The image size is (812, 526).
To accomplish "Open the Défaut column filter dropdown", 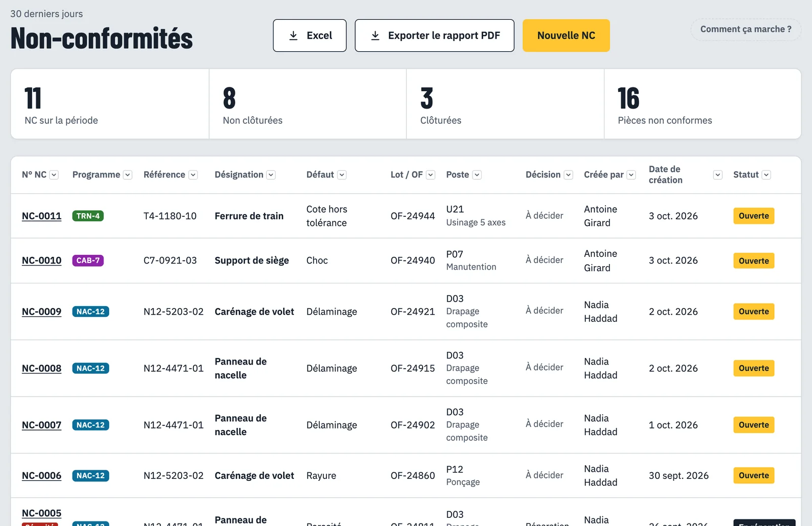I will coord(342,175).
